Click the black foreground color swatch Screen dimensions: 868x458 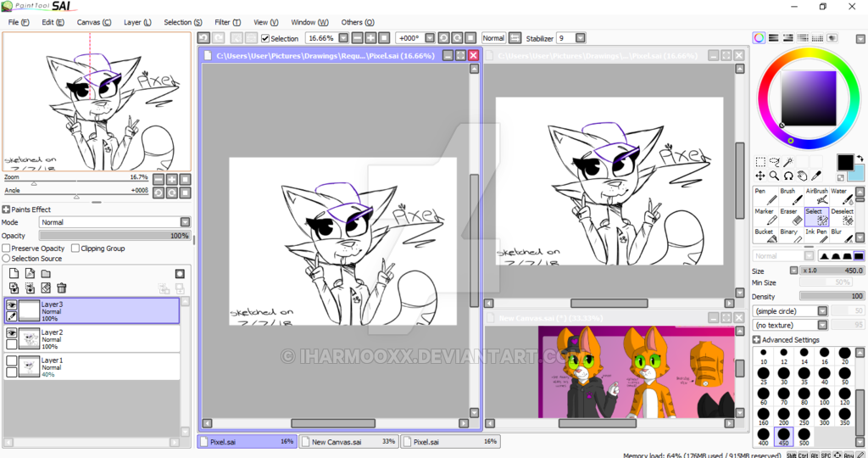click(845, 162)
